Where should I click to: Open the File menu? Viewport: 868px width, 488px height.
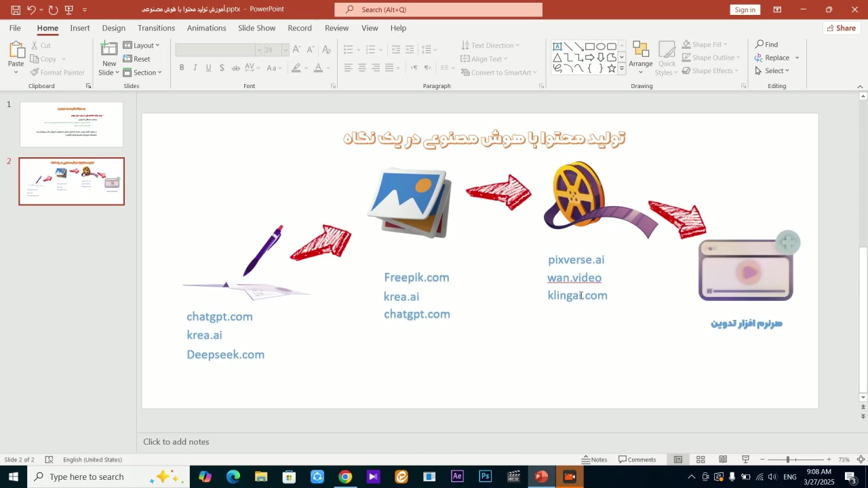point(15,28)
